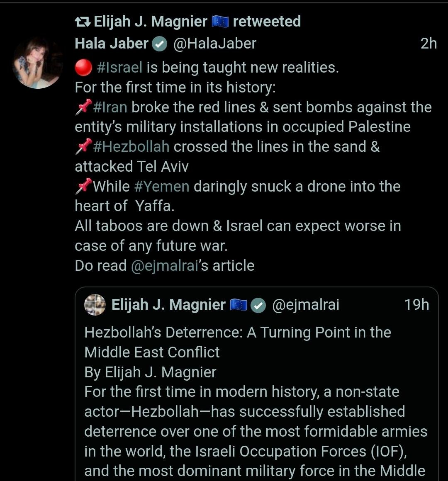This screenshot has height=481, width=448.
Task: Tap verified badge in quoted tweet
Action: pyautogui.click(x=259, y=306)
